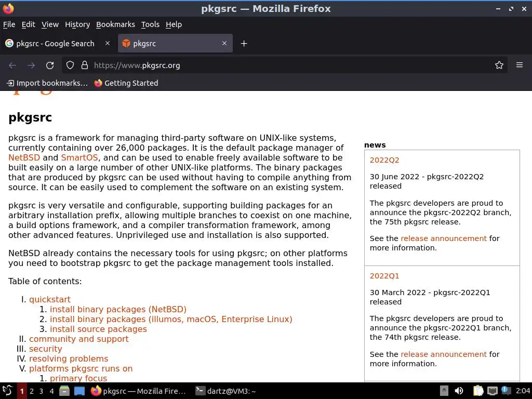Open the quickstart link
Image resolution: width=532 pixels, height=399 pixels.
[x=50, y=300]
